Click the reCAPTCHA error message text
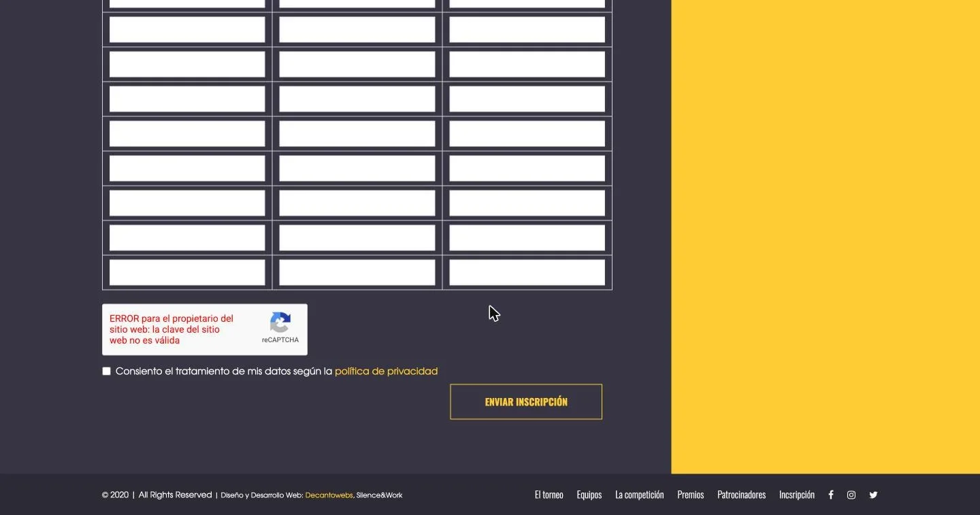The width and height of the screenshot is (980, 515). coord(172,329)
